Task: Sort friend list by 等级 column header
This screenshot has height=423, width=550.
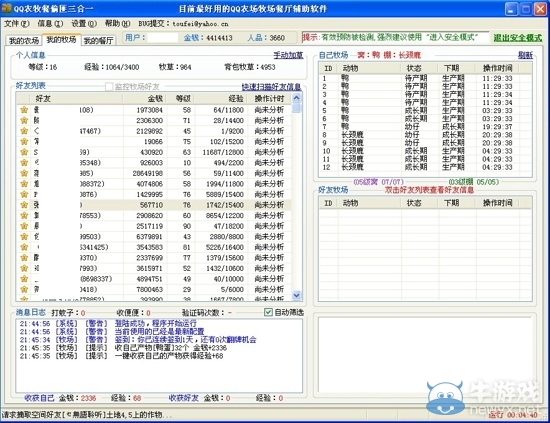Action: (x=181, y=99)
